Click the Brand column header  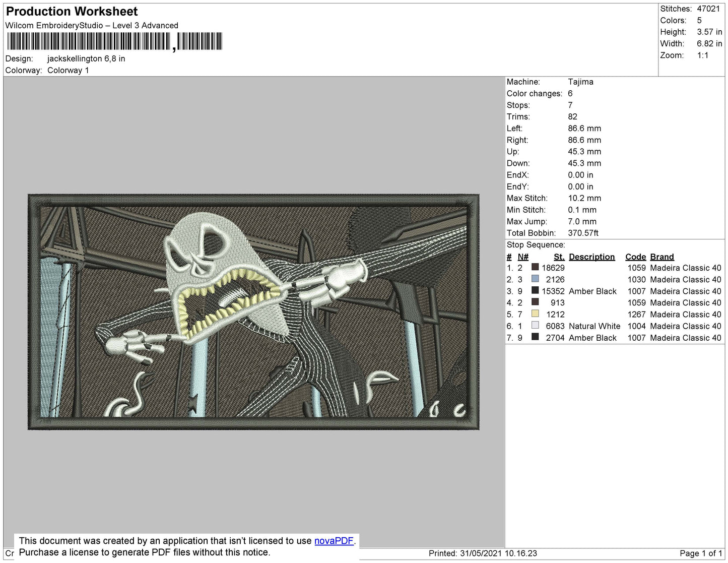(x=662, y=257)
